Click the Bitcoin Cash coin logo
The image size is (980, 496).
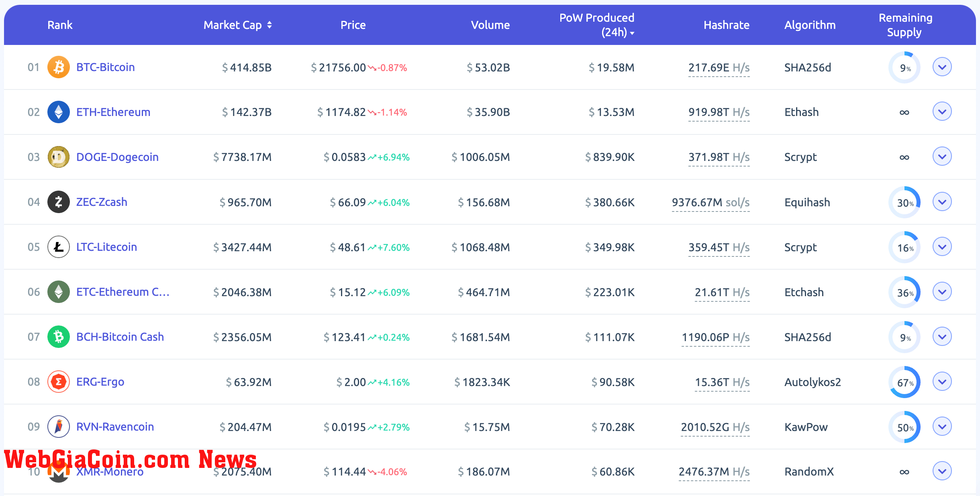coord(59,337)
